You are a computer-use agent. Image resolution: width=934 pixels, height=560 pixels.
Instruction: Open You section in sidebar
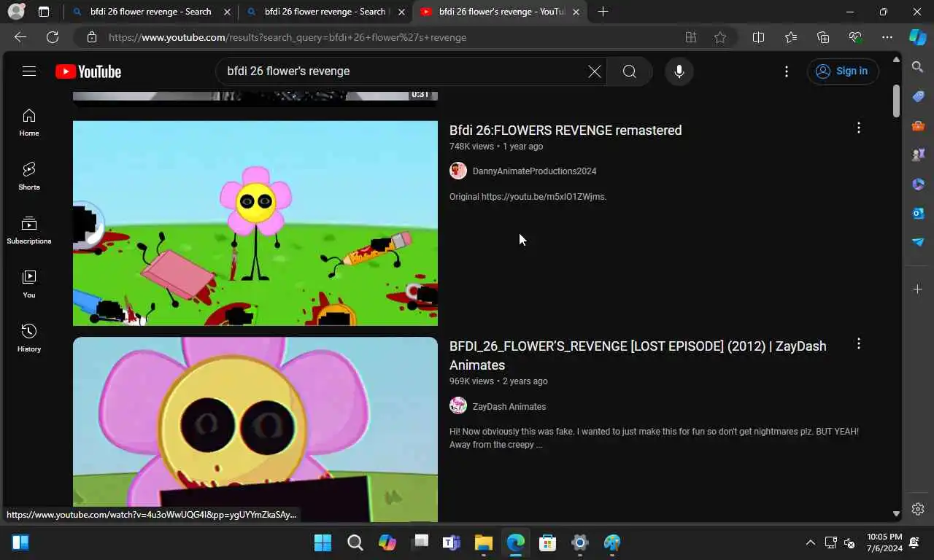coord(29,284)
